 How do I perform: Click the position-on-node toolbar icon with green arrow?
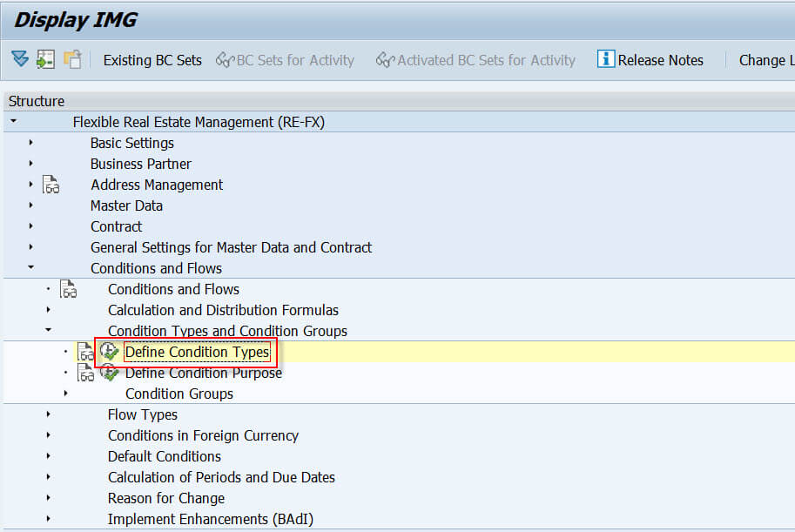point(45,59)
